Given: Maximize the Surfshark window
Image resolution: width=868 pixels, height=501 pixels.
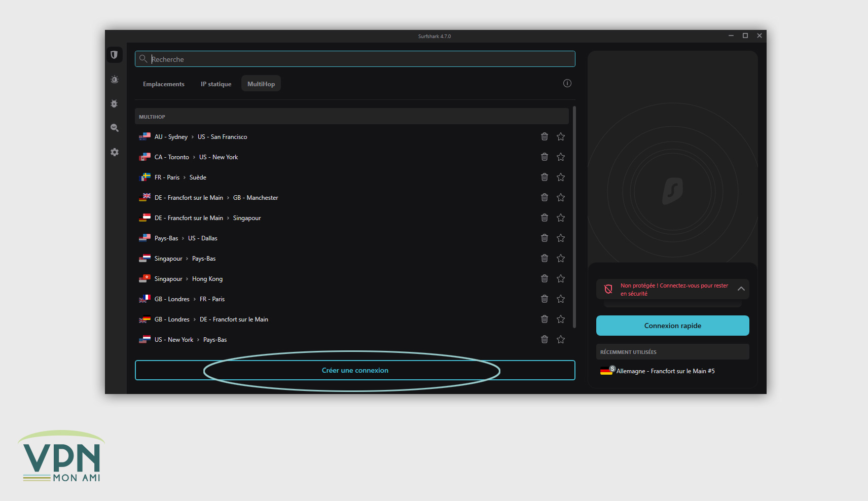Looking at the screenshot, I should coord(745,35).
